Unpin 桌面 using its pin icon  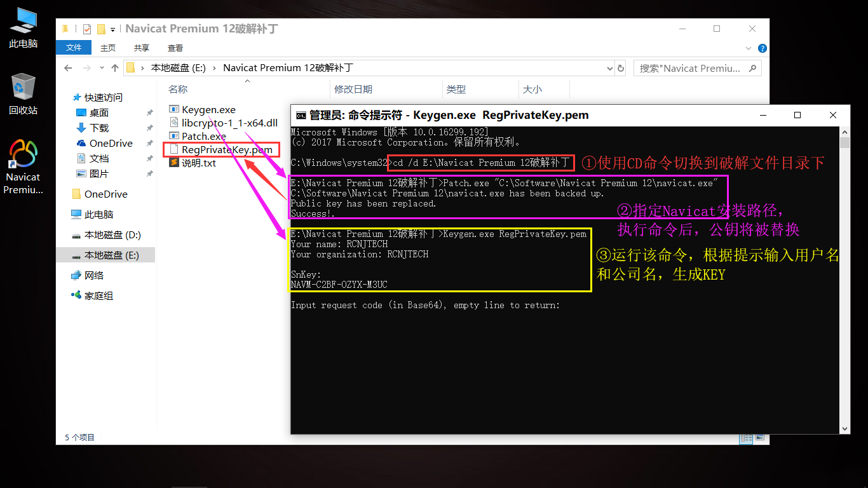click(x=149, y=112)
